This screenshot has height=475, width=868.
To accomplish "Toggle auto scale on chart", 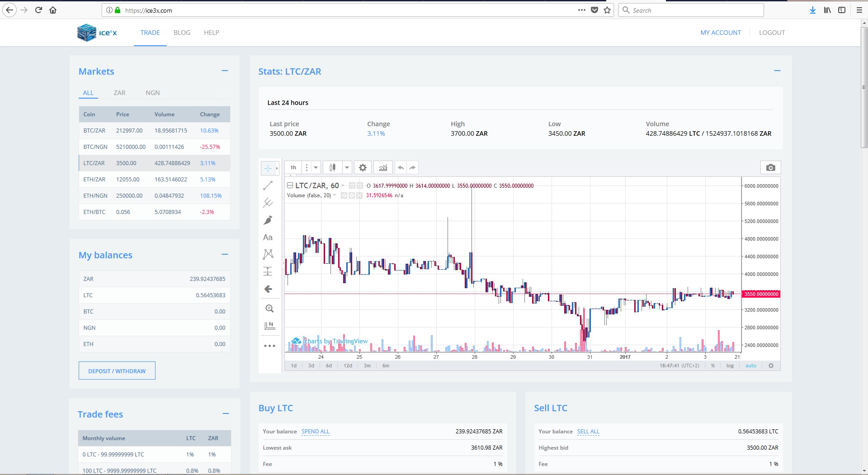I will [x=751, y=366].
